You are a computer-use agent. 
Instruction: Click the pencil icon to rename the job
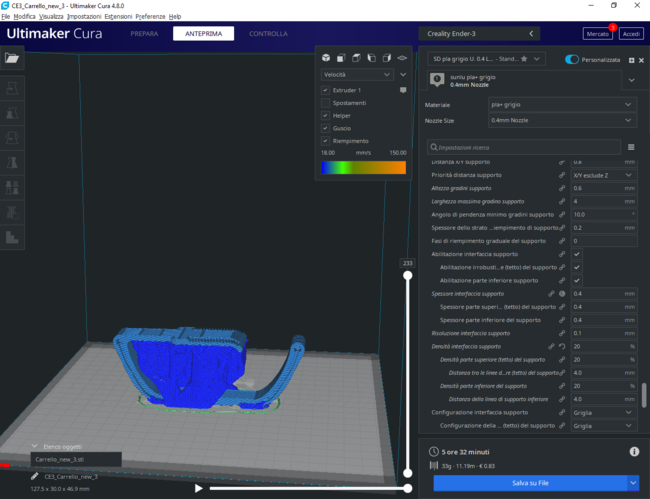(x=35, y=476)
